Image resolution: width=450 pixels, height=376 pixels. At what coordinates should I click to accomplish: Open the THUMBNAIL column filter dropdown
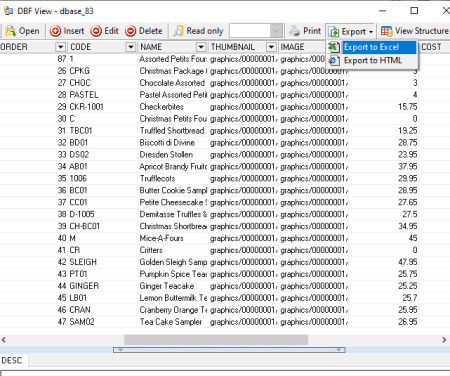pyautogui.click(x=271, y=47)
